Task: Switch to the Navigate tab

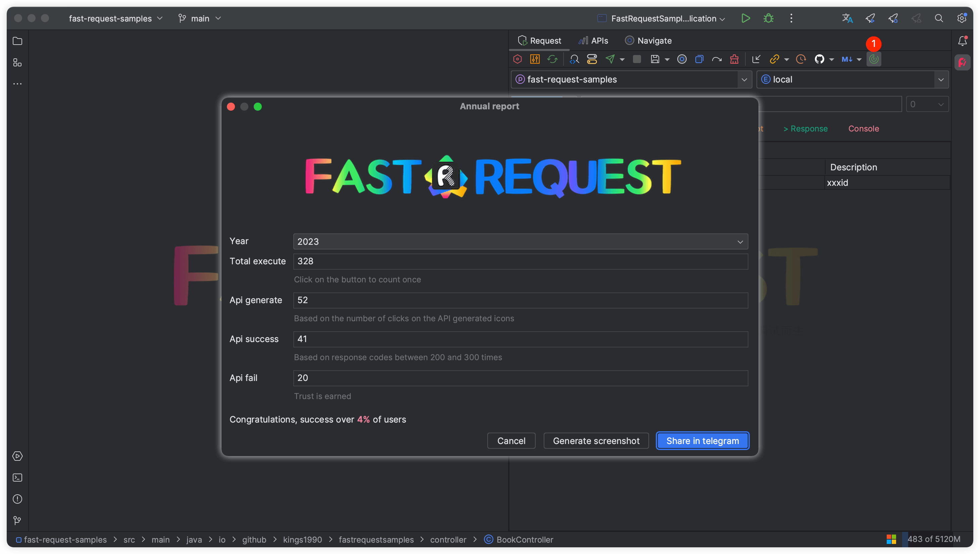Action: click(648, 41)
